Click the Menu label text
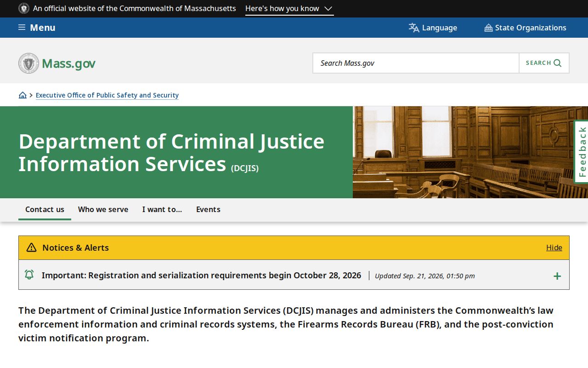 coord(43,28)
